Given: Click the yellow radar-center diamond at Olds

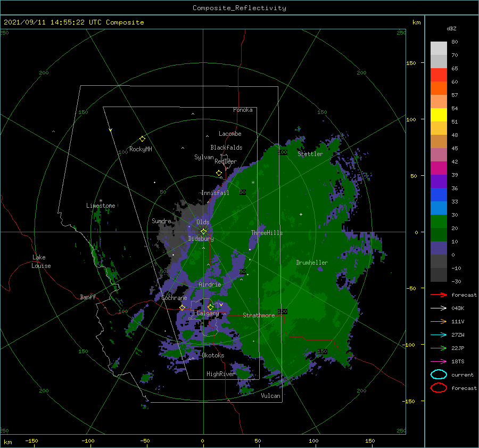Looking at the screenshot, I should point(203,232).
